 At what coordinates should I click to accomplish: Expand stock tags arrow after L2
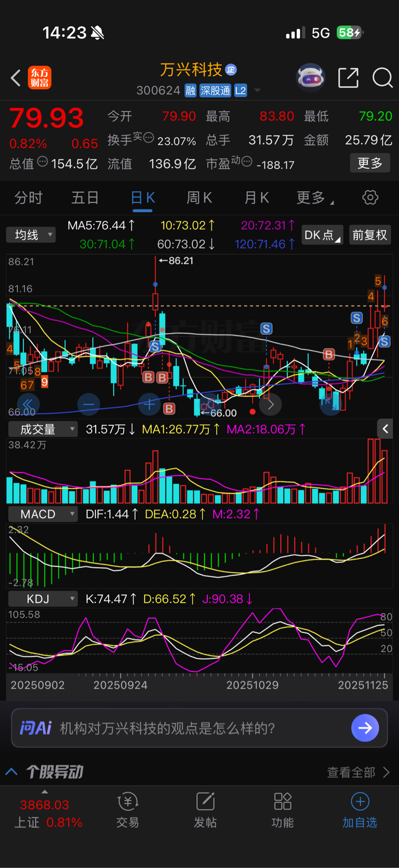point(257,91)
